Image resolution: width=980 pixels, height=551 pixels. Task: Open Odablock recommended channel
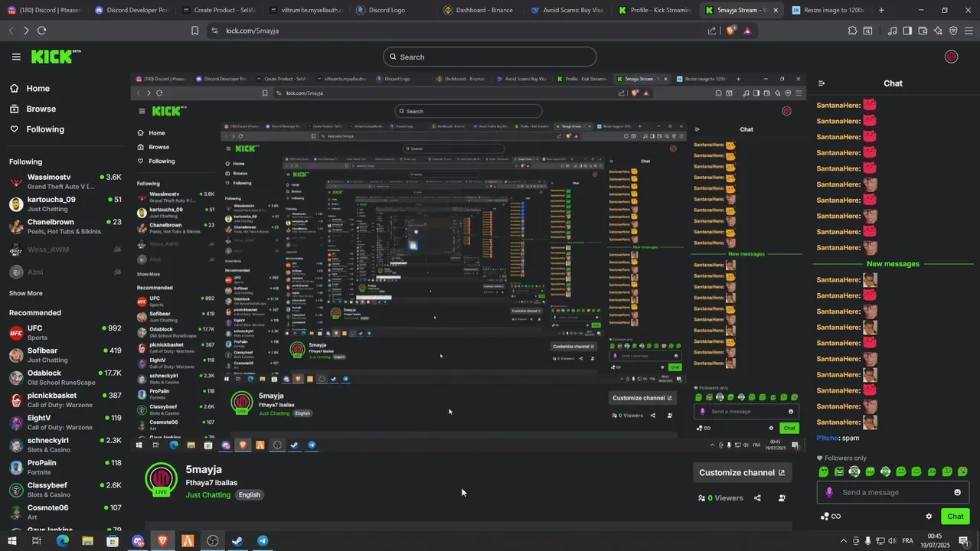[x=64, y=377]
